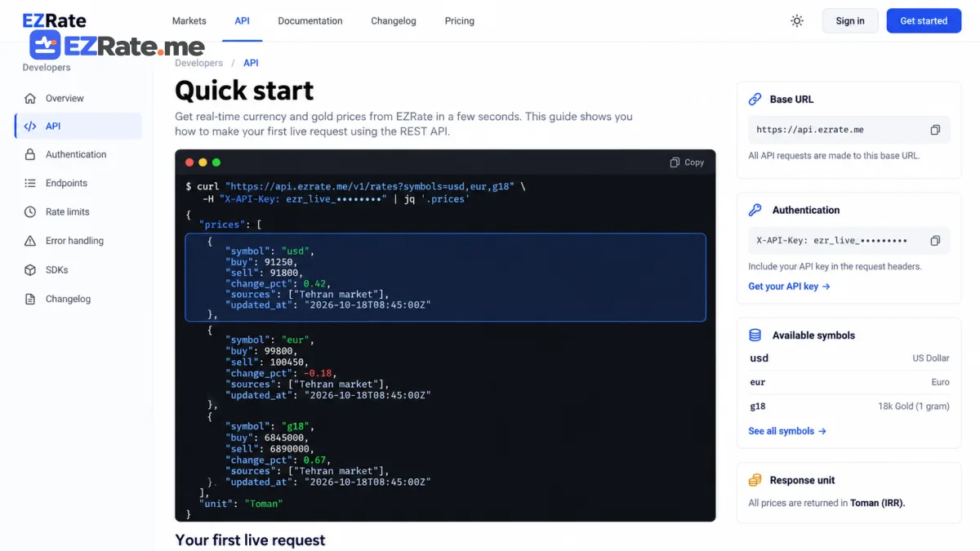
Task: Follow the Get your API key link
Action: point(789,287)
